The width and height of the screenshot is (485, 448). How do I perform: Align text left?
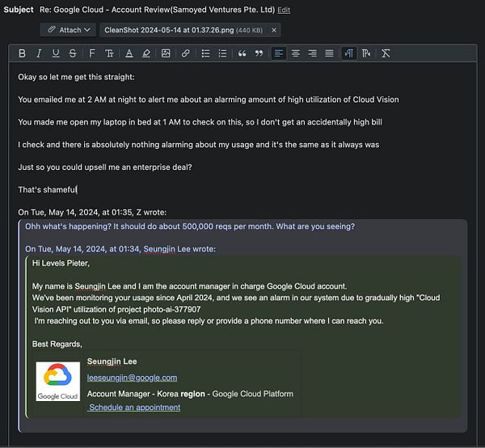point(279,53)
